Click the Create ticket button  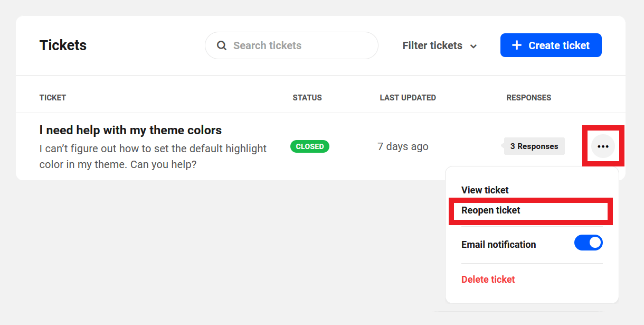(551, 45)
